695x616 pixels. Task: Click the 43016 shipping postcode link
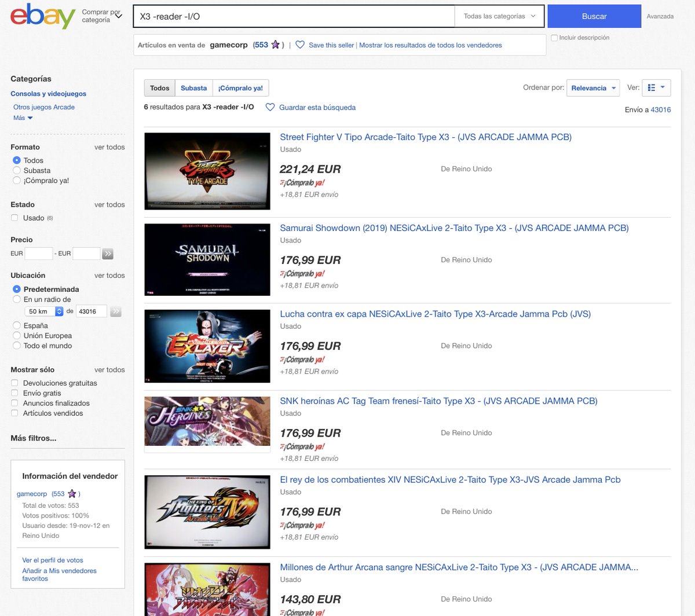(x=661, y=109)
